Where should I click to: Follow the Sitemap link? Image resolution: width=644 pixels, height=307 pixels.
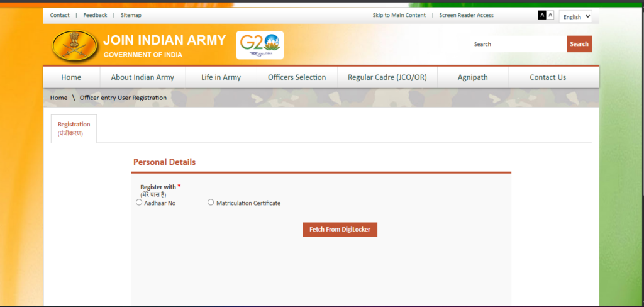click(131, 15)
